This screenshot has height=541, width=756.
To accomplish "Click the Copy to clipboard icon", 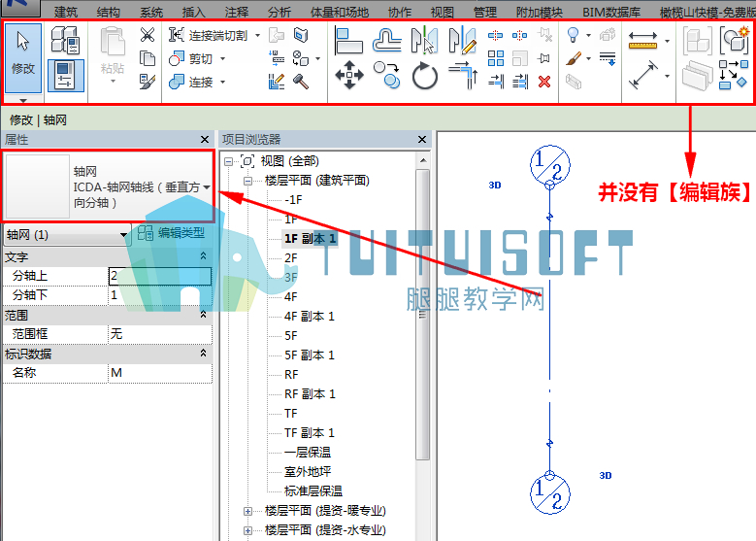I will pyautogui.click(x=148, y=58).
